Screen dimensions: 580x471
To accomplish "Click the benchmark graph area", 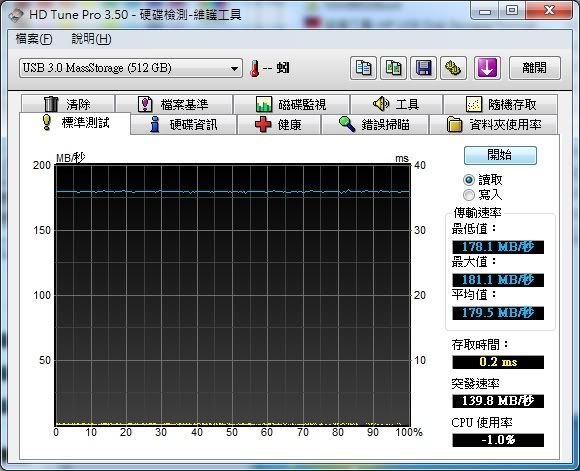I will [233, 295].
